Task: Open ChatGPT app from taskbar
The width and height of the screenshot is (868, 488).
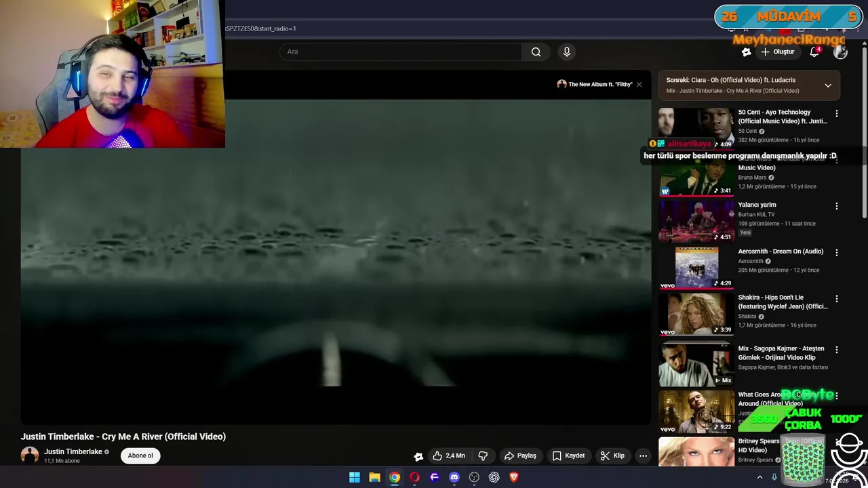Action: coord(494,477)
